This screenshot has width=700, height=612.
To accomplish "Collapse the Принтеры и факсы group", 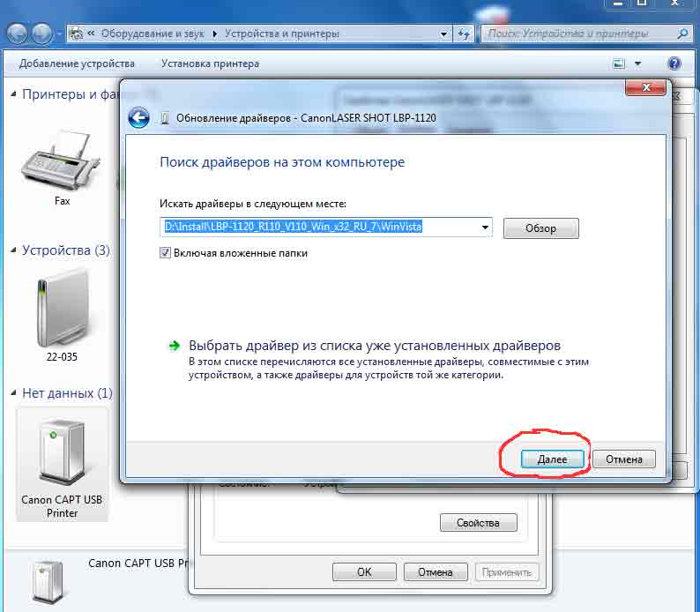I will [13, 94].
